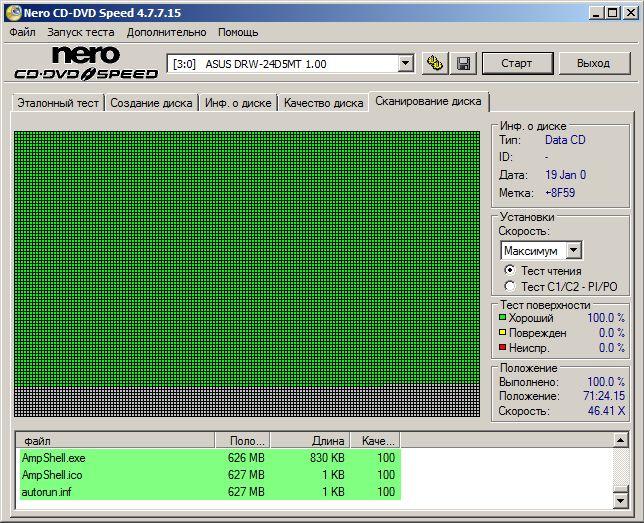
Task: Switch to the Создание диска tab
Action: 151,103
